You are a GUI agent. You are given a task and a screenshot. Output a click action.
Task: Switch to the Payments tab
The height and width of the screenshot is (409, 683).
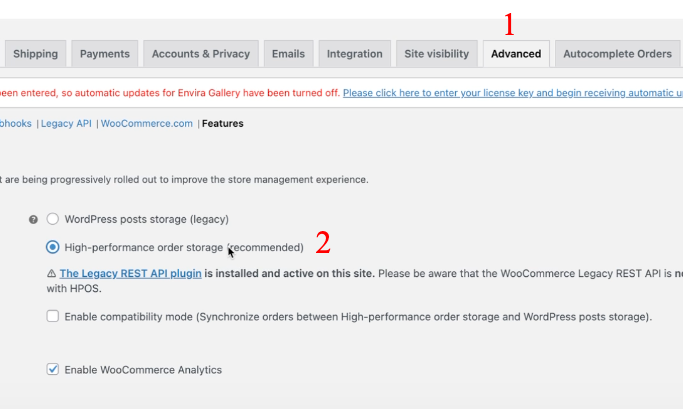point(105,54)
